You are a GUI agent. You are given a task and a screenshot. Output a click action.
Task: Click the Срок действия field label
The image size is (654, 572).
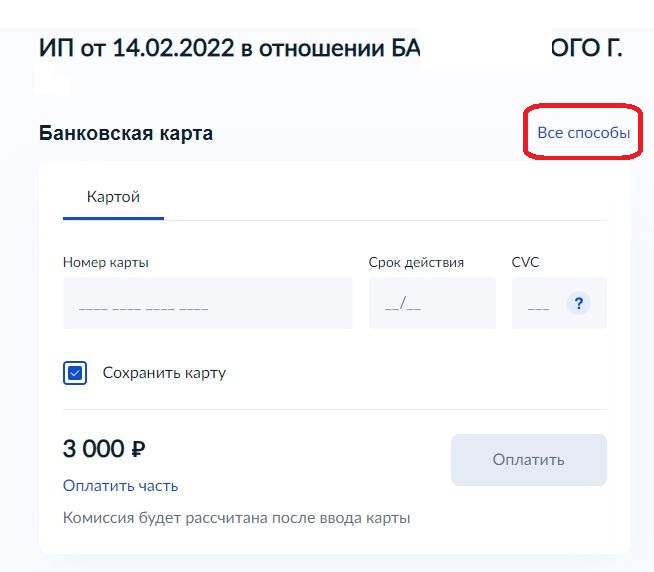416,262
